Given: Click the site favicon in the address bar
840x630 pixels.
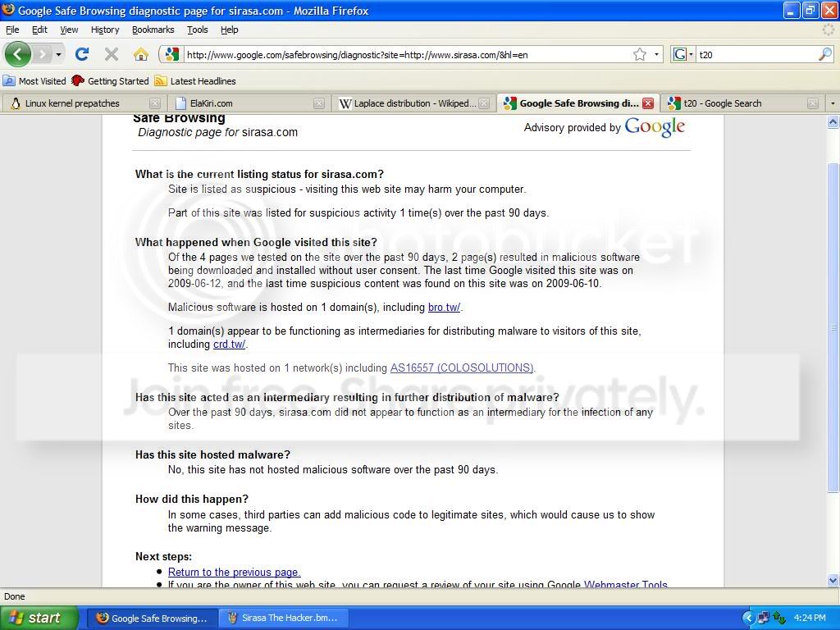Looking at the screenshot, I should point(172,54).
